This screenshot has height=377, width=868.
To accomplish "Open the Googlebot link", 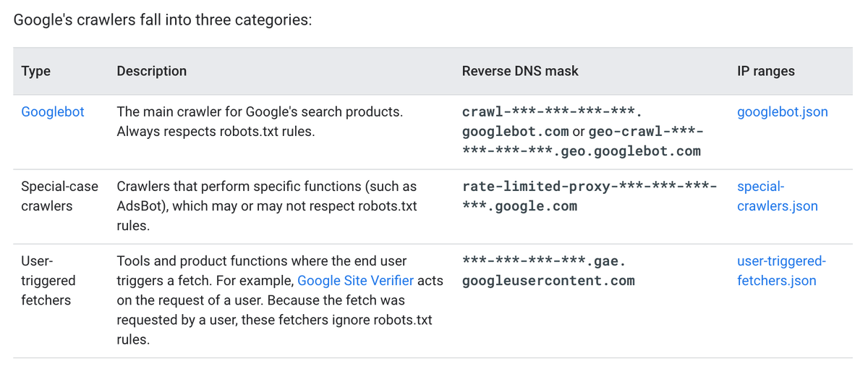I will click(x=53, y=112).
